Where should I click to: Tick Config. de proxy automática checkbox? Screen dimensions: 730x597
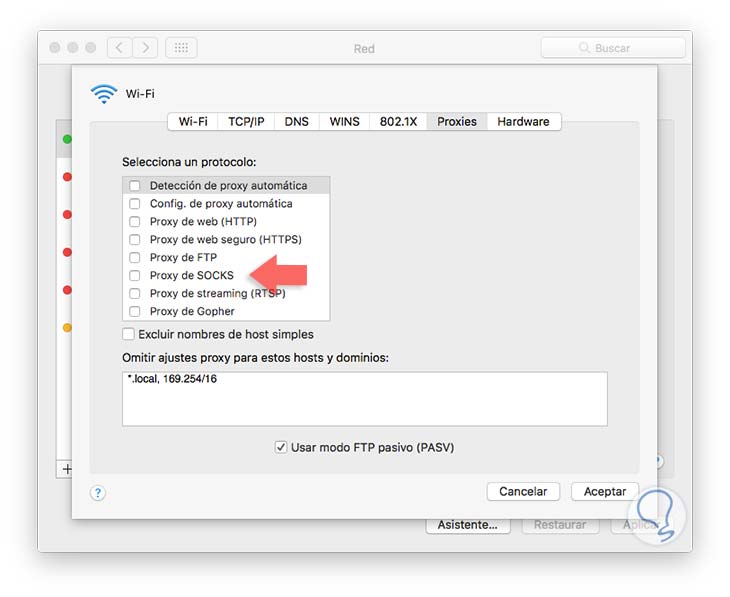135,204
